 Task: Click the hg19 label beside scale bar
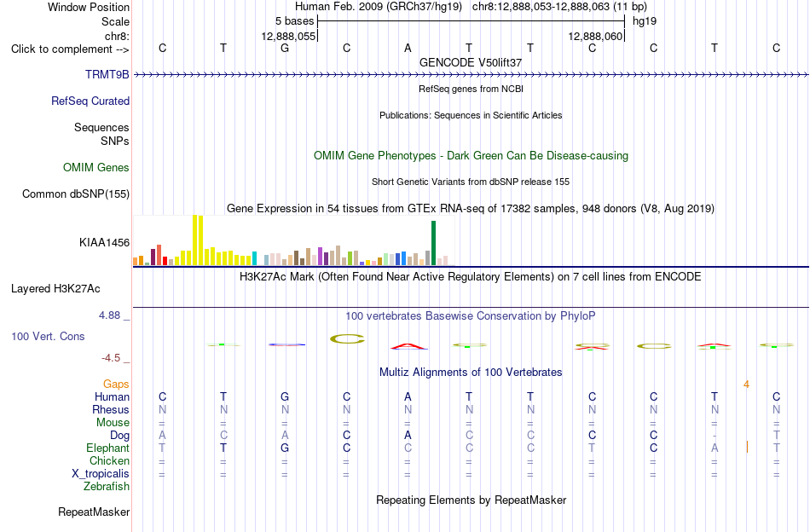[x=645, y=21]
